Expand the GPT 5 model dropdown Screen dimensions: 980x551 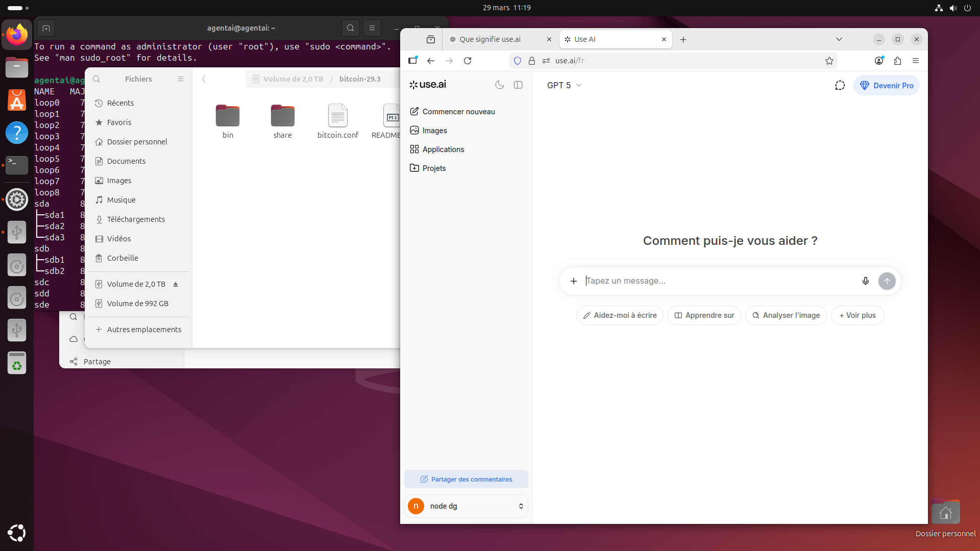pos(564,86)
